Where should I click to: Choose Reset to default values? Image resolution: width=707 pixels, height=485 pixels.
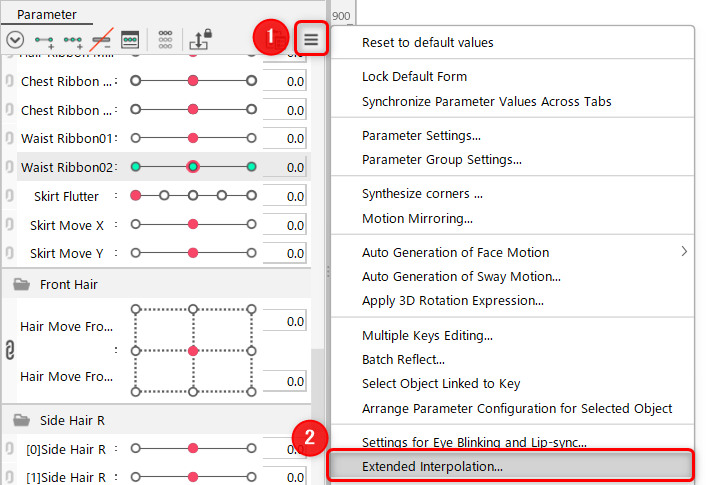click(427, 42)
